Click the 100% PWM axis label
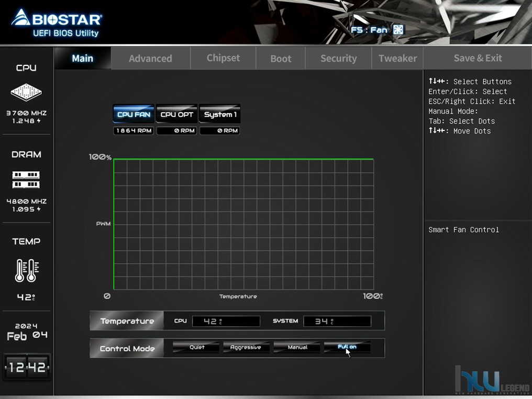The image size is (532, 399). click(x=100, y=157)
